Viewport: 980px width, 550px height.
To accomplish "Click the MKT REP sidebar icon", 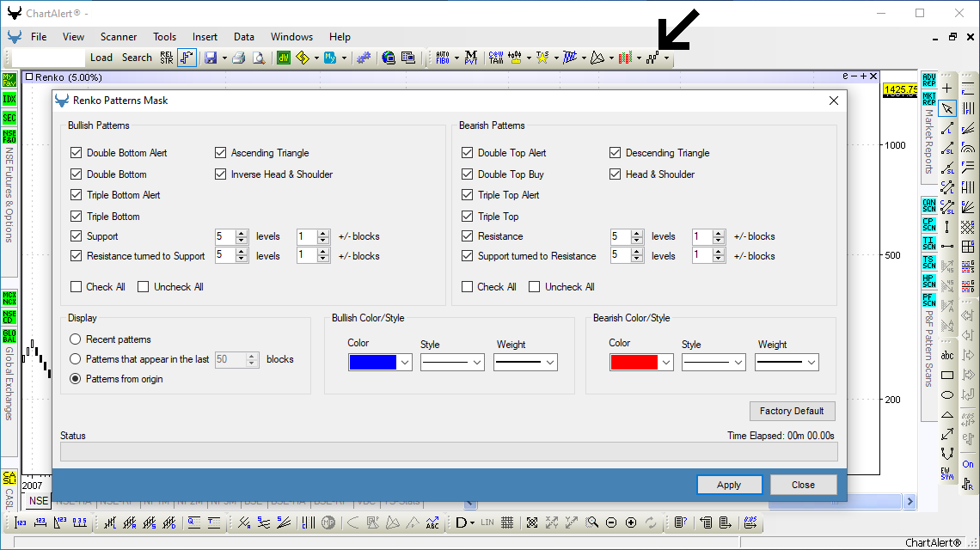I will (928, 99).
